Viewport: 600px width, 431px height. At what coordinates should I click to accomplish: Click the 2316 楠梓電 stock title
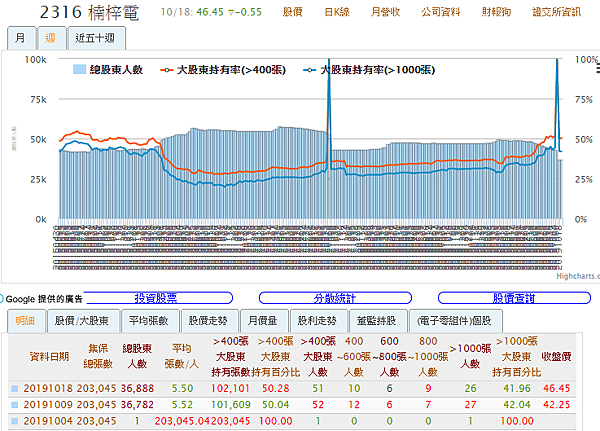pyautogui.click(x=89, y=12)
